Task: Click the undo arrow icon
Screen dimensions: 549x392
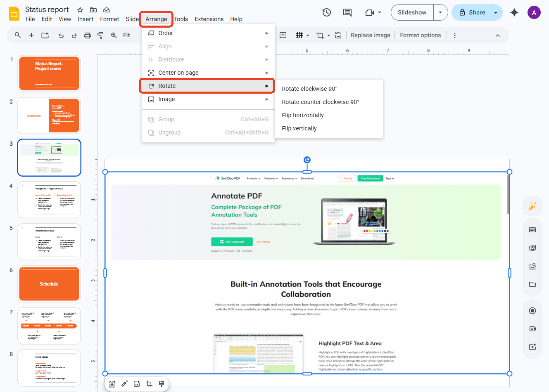Action: coord(61,35)
